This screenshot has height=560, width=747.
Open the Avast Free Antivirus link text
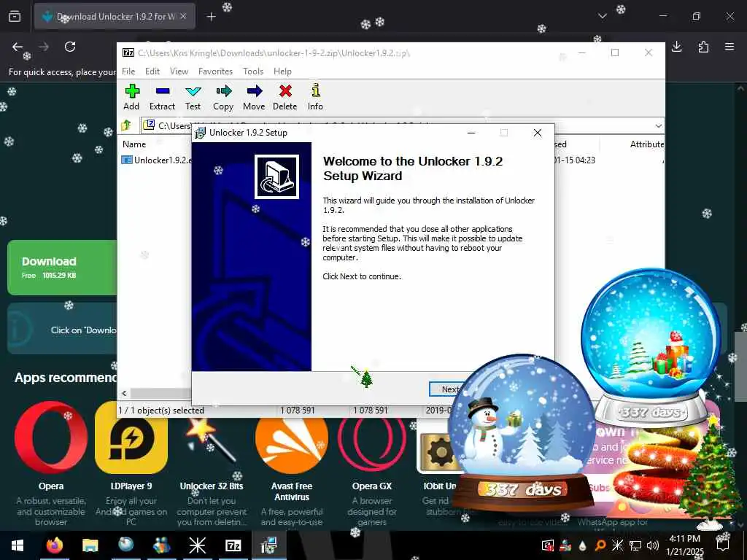coord(292,491)
